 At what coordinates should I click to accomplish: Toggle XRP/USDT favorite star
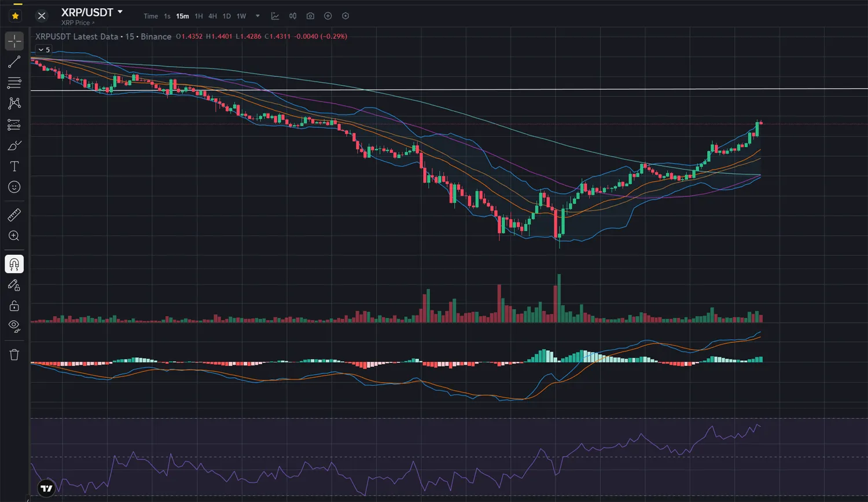16,16
